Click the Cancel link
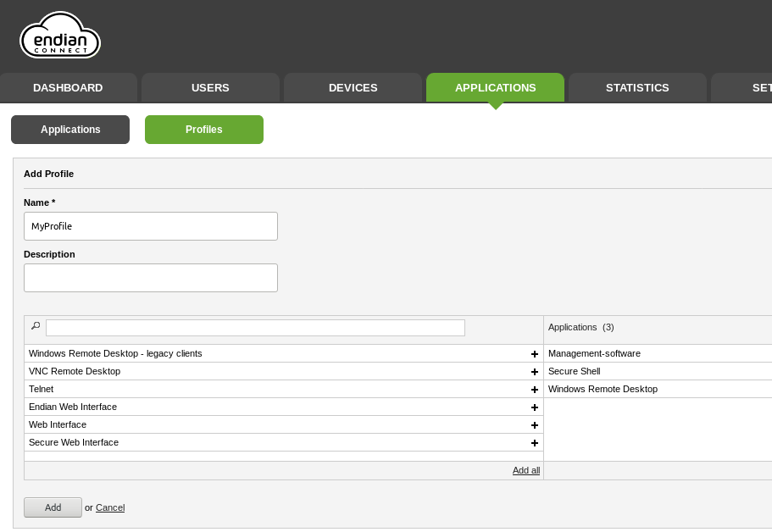Screen dimensions: 772x532 tap(110, 507)
